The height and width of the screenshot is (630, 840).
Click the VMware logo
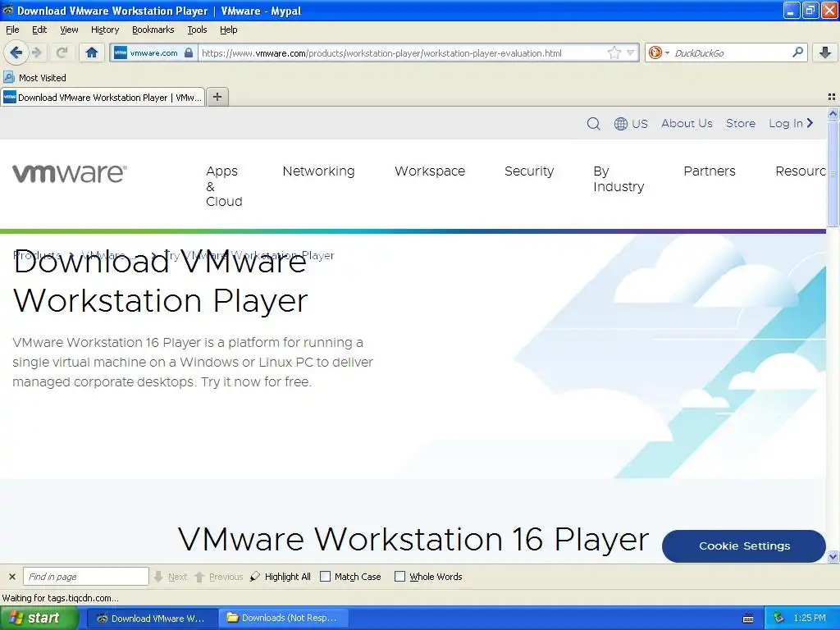point(70,173)
